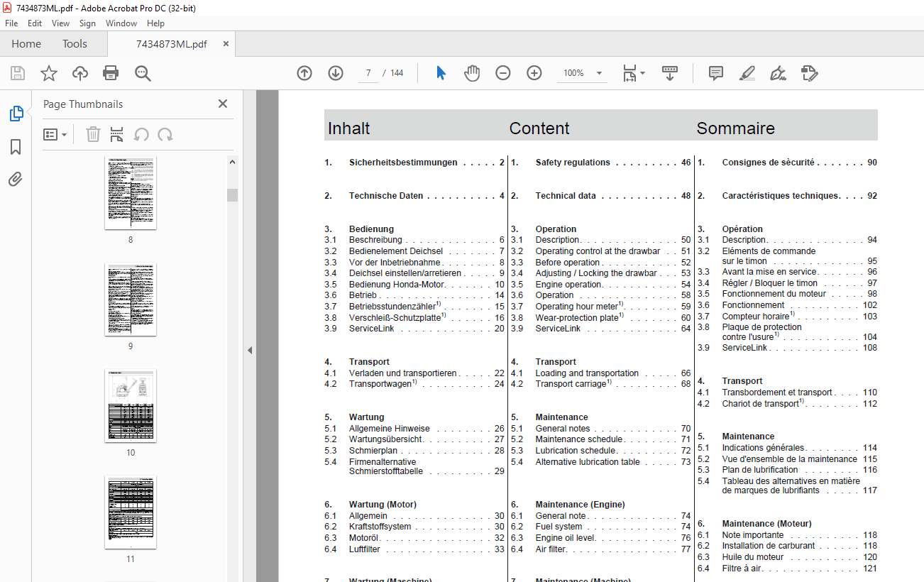Image resolution: width=924 pixels, height=582 pixels.
Task: Close the 7434873ML.pdf tab
Action: (226, 44)
